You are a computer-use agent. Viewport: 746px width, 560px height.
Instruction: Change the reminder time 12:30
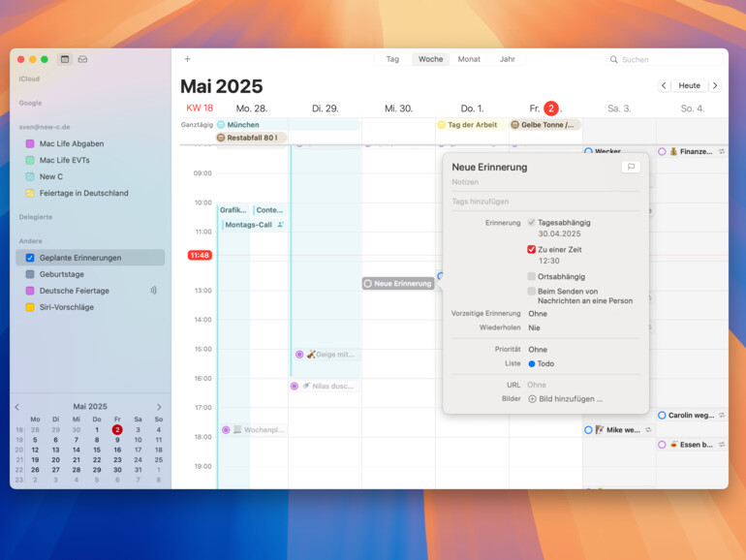(548, 261)
